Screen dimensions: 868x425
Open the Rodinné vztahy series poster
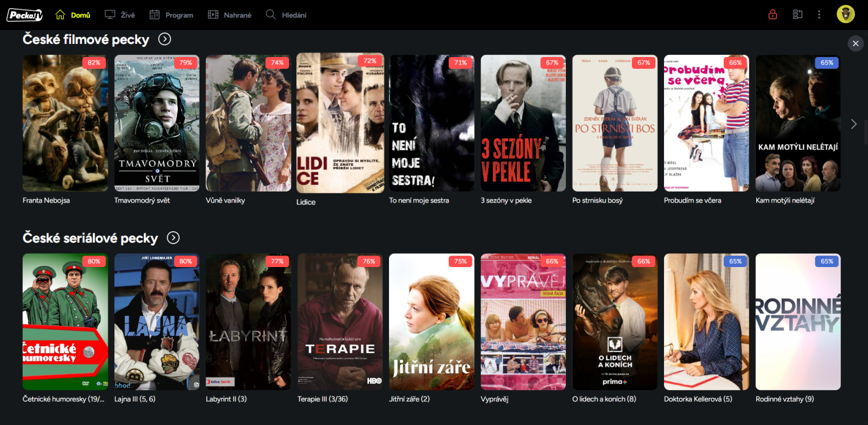[799, 322]
